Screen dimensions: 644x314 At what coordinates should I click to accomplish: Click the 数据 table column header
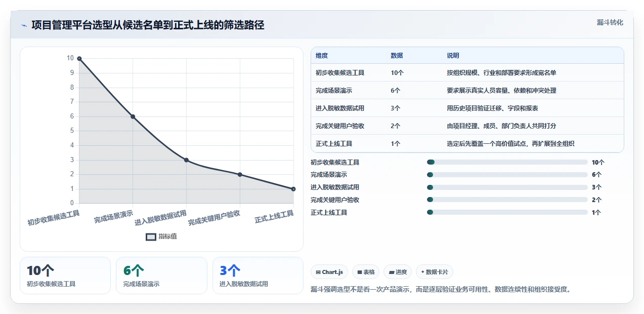pyautogui.click(x=397, y=56)
